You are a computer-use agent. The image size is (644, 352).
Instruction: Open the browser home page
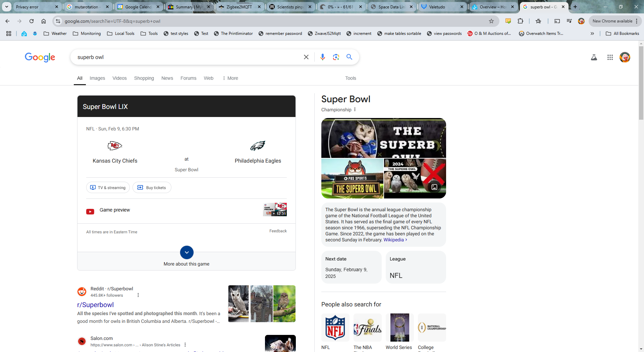tap(44, 21)
